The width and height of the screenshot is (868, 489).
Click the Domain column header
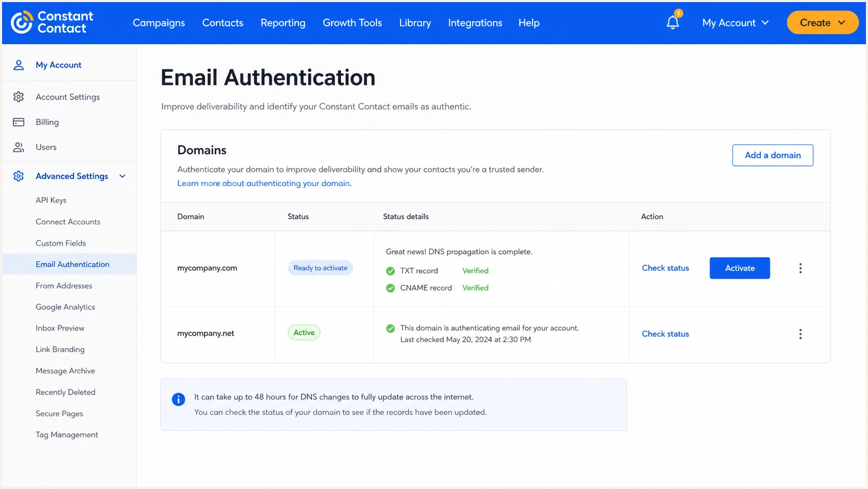click(x=191, y=217)
